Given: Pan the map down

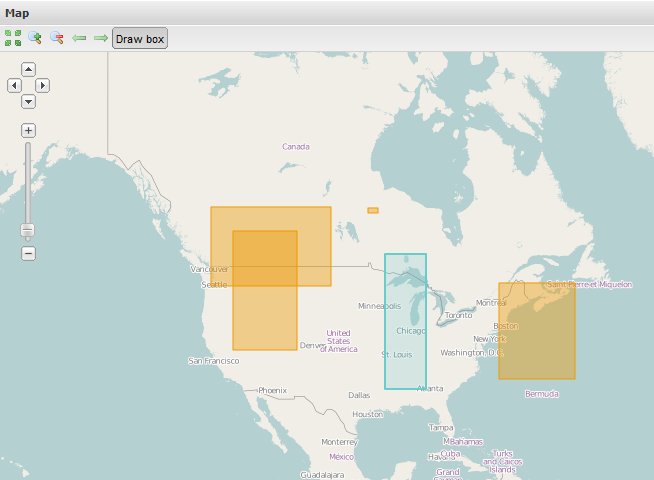Looking at the screenshot, I should coord(28,102).
